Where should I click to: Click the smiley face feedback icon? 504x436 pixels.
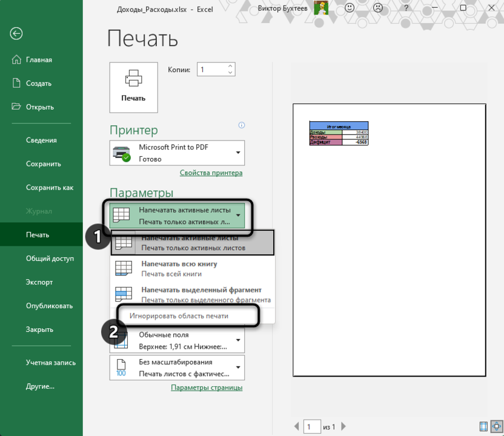[x=350, y=8]
